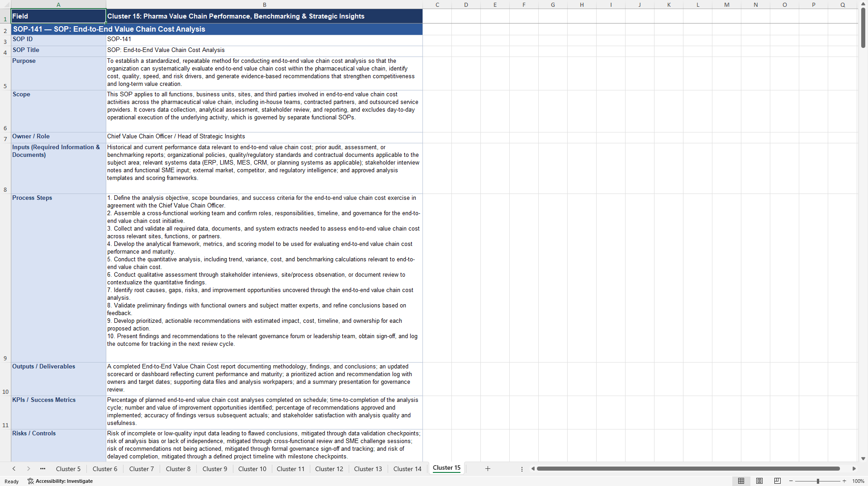Select the Outputs / Deliverables label cell
Viewport: 868px width, 486px height.
click(58, 379)
